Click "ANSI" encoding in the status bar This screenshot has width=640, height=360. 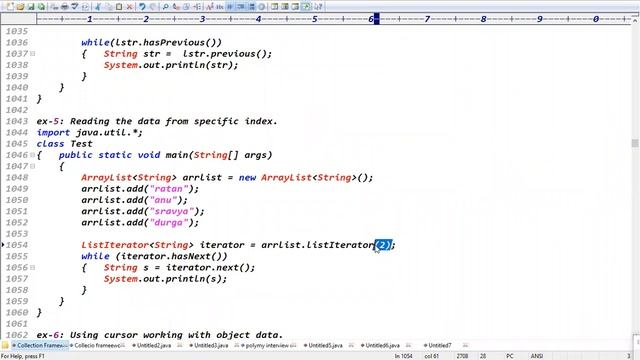tap(536, 356)
